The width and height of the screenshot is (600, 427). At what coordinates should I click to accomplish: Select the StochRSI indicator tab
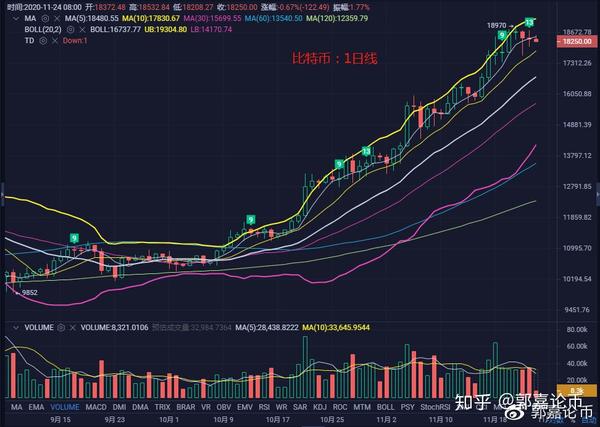(x=435, y=407)
